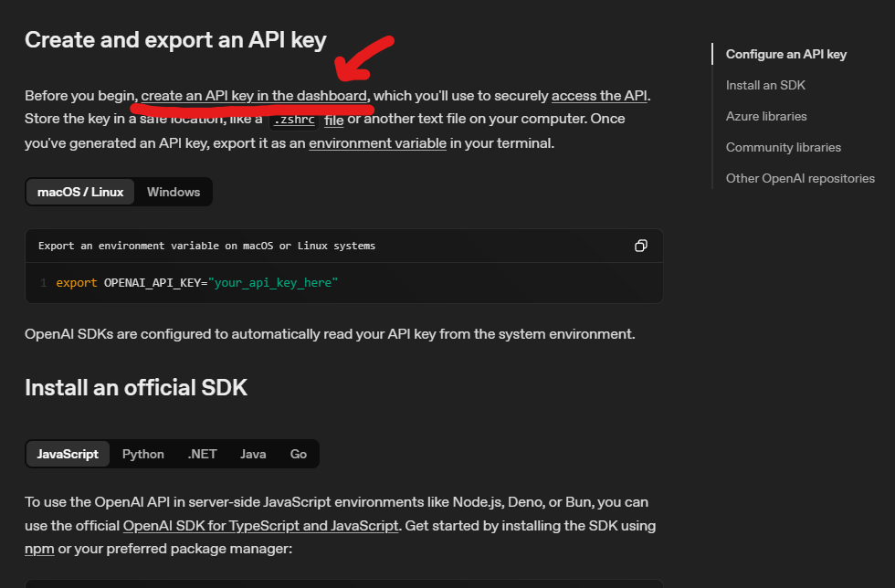Open 'create an API key in the dashboard' link
The image size is (895, 588).
point(254,95)
